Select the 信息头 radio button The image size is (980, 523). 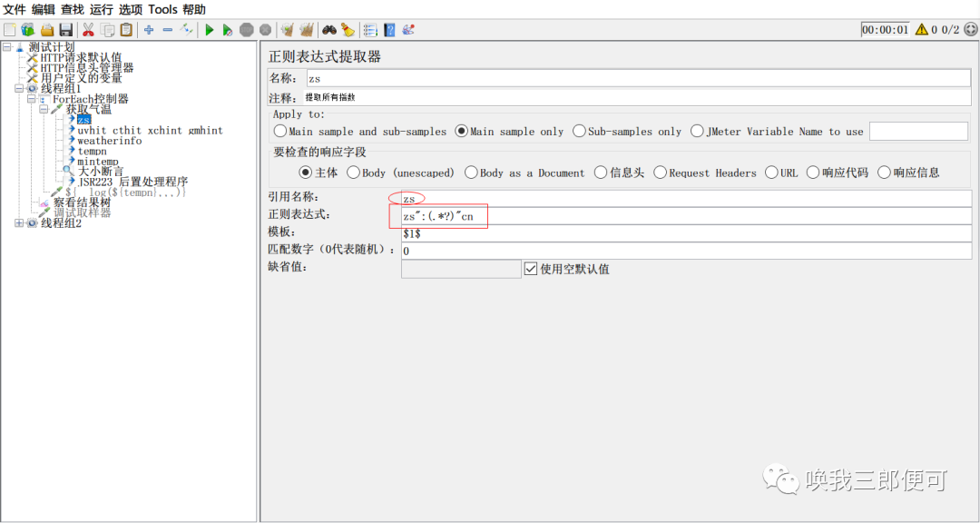[601, 173]
